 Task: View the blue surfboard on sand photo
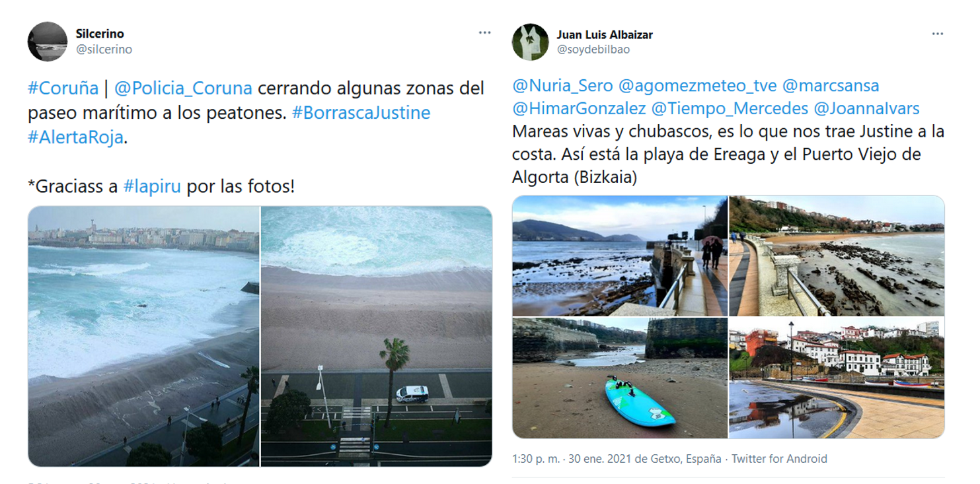tap(620, 378)
